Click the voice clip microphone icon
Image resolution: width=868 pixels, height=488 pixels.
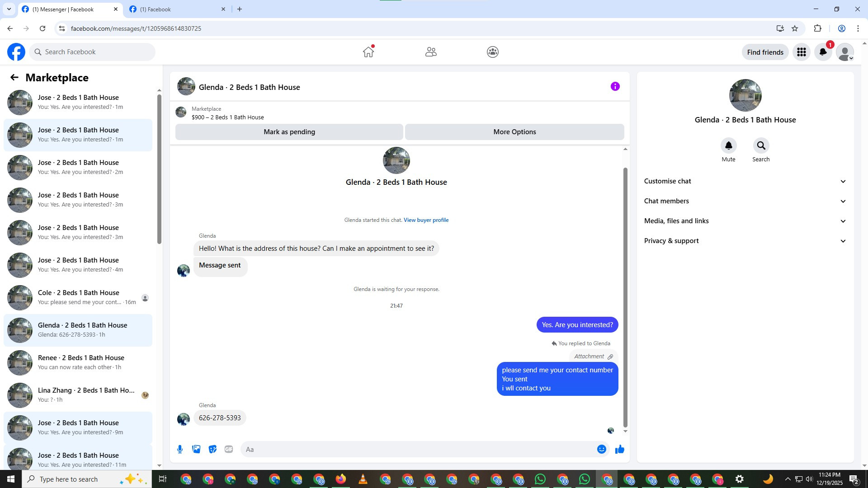180,449
